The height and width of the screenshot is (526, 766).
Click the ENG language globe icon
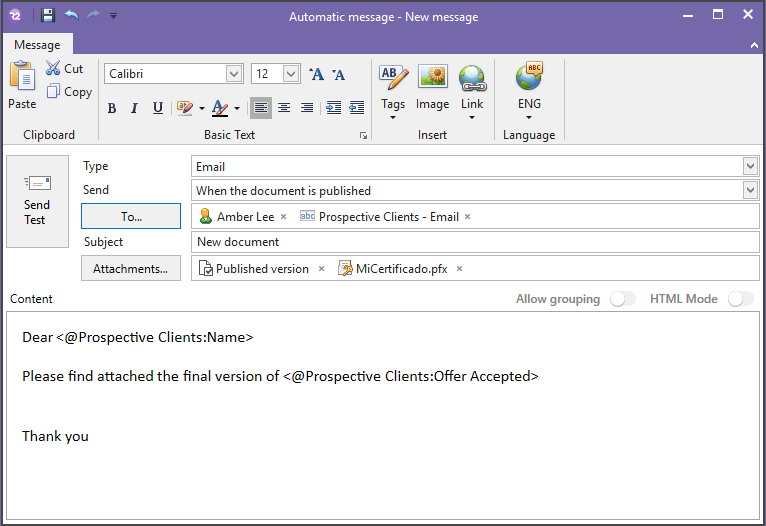(529, 76)
